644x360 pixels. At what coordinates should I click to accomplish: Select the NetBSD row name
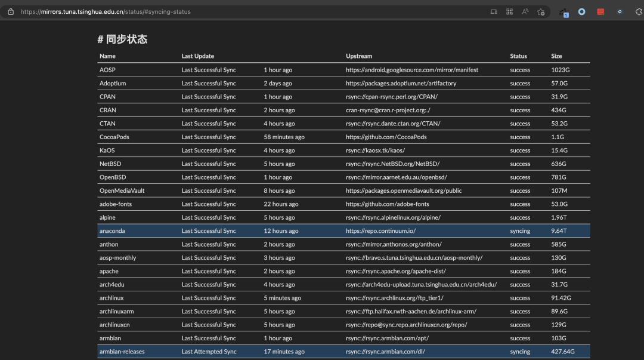tap(110, 164)
